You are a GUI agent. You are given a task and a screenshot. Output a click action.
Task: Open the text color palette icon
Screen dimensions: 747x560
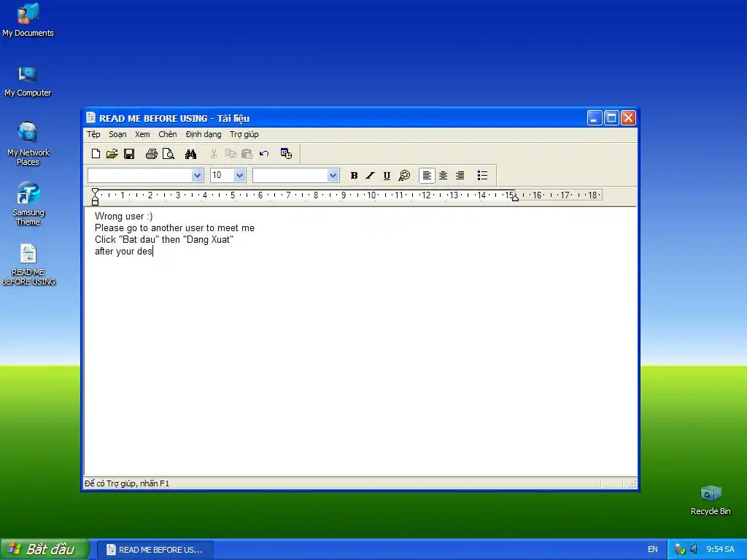pos(404,176)
